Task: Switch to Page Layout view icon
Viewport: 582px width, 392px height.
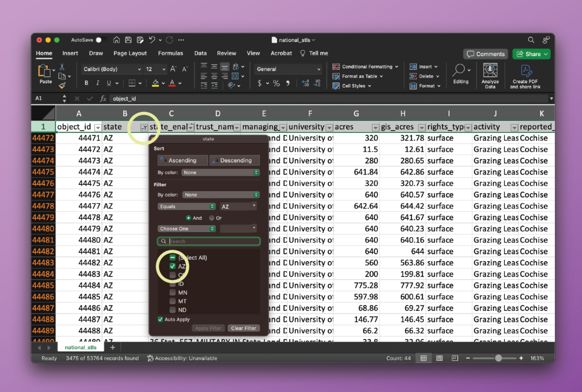Action: (x=439, y=358)
